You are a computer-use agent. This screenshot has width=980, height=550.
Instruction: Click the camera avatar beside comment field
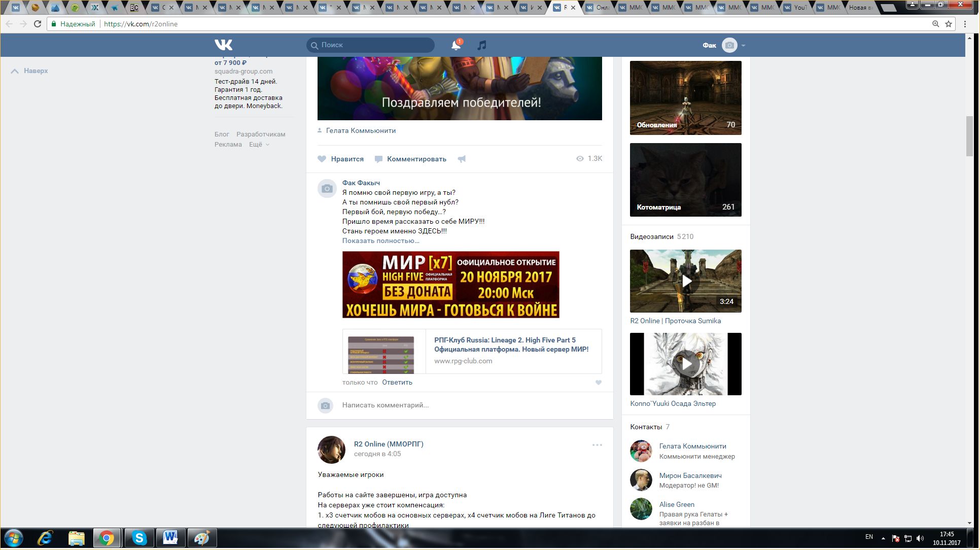point(326,405)
